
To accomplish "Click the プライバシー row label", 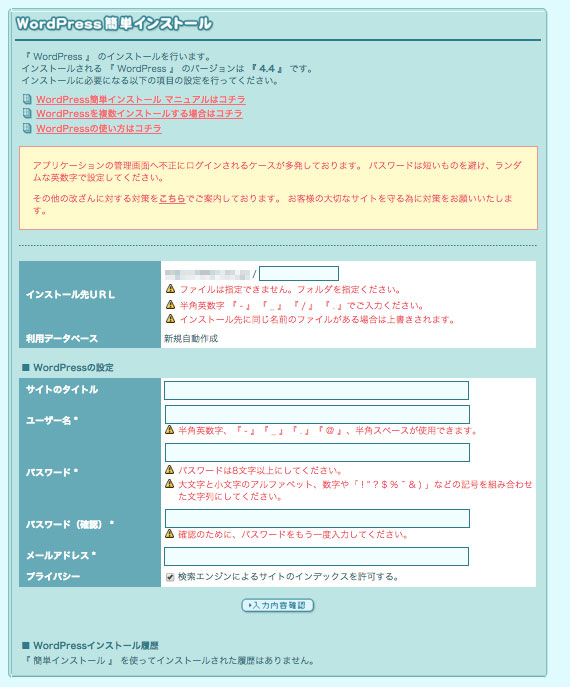I will point(53,577).
